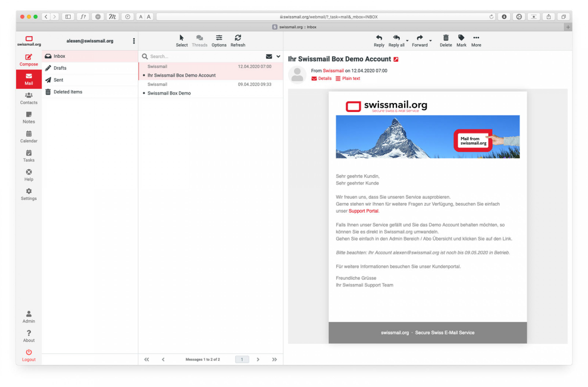Delete the open message

click(x=446, y=41)
